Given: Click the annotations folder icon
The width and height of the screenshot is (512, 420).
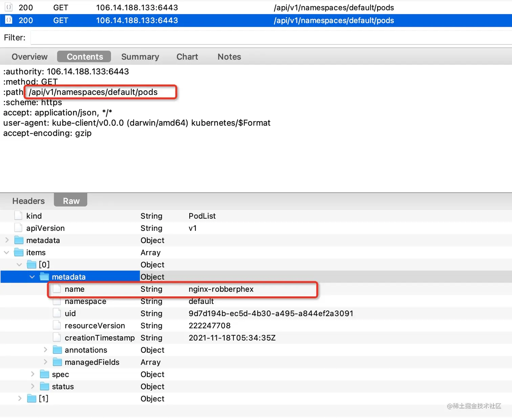Looking at the screenshot, I should click(57, 350).
